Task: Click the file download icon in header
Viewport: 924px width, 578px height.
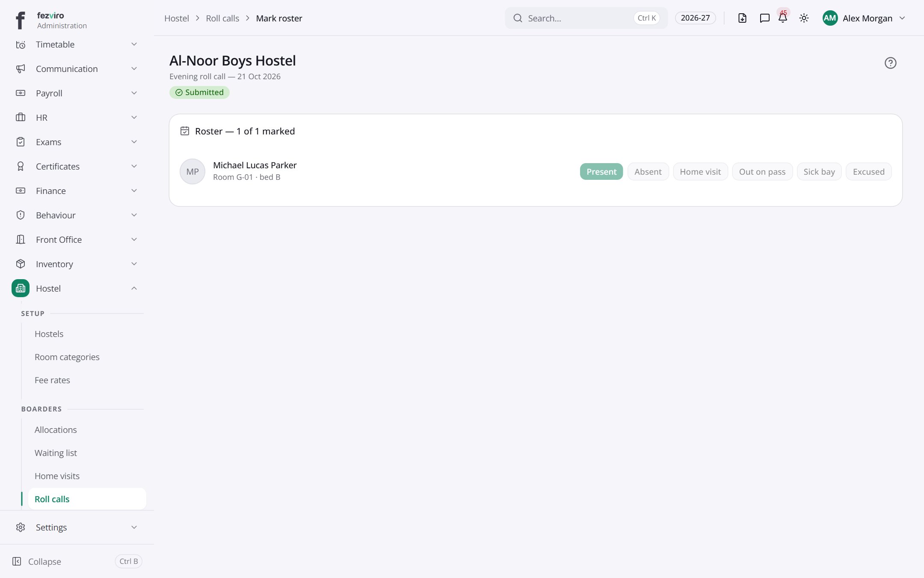Action: tap(742, 18)
